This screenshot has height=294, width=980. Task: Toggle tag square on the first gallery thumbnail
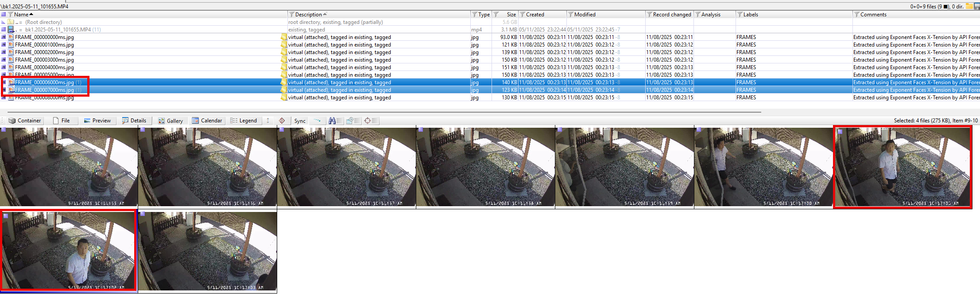(4, 130)
